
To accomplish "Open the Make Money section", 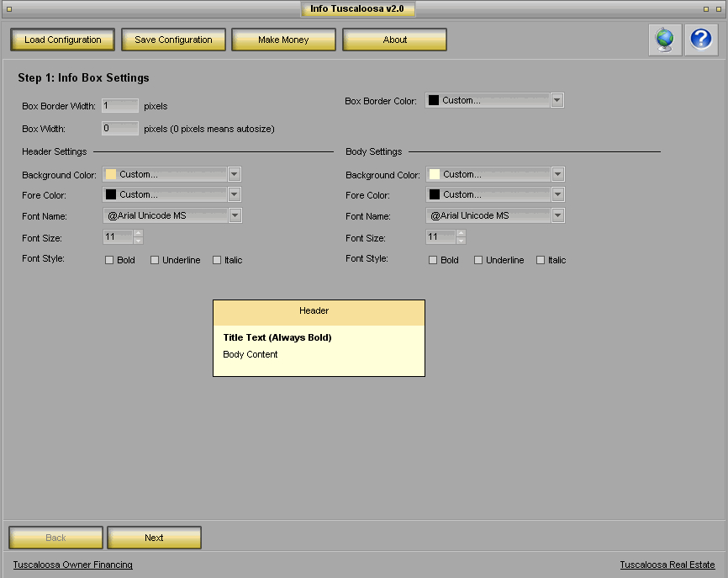I will click(283, 40).
